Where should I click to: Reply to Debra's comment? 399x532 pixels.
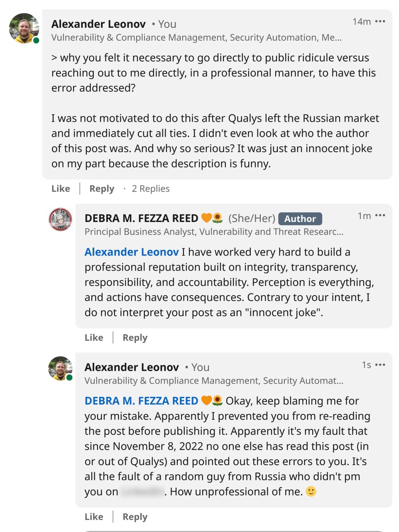click(135, 337)
